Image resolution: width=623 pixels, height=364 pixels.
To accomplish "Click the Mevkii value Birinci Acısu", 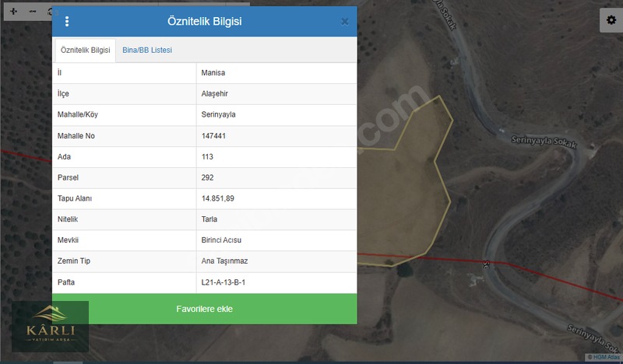I will tap(221, 240).
